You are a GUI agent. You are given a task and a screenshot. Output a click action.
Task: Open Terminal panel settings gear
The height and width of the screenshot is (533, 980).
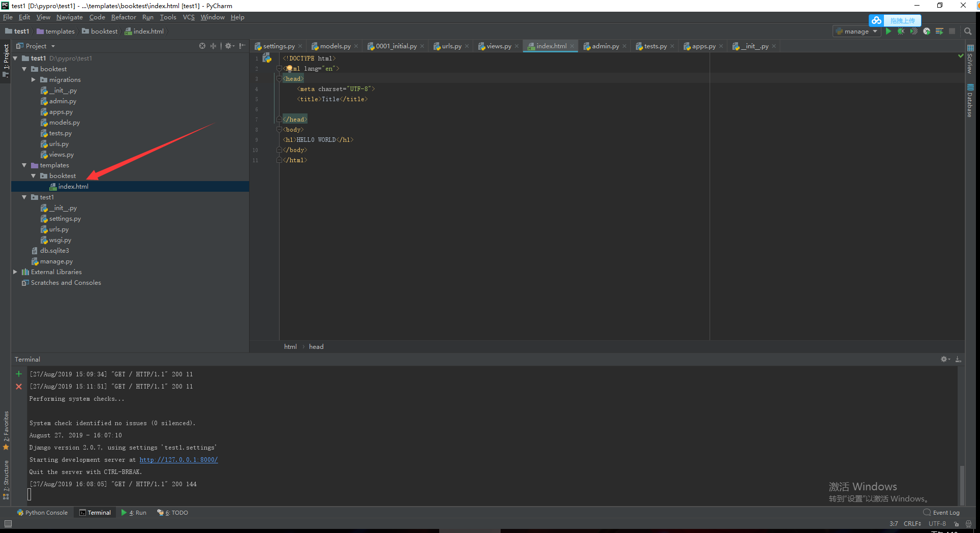click(945, 359)
